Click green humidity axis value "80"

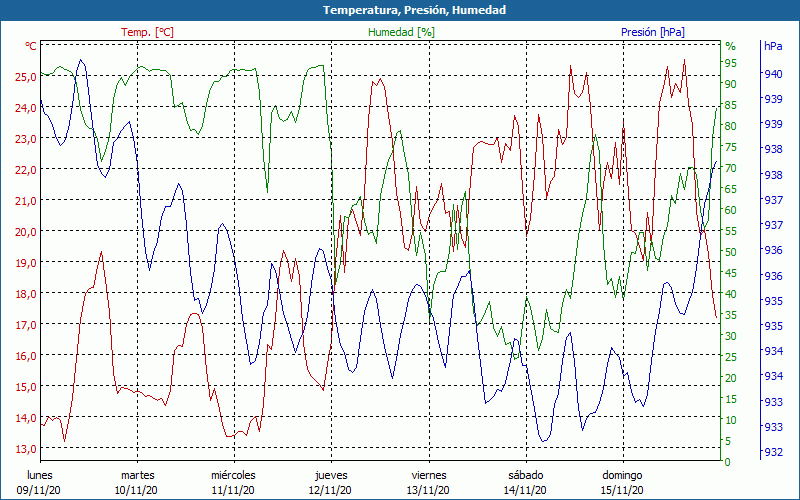click(x=731, y=126)
